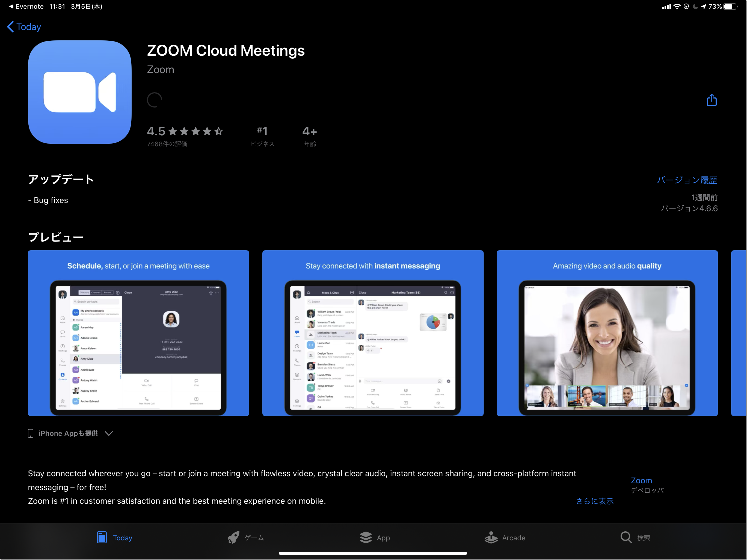Viewport: 747px width, 560px height.
Task: Tap the search magnifier icon
Action: (x=626, y=537)
